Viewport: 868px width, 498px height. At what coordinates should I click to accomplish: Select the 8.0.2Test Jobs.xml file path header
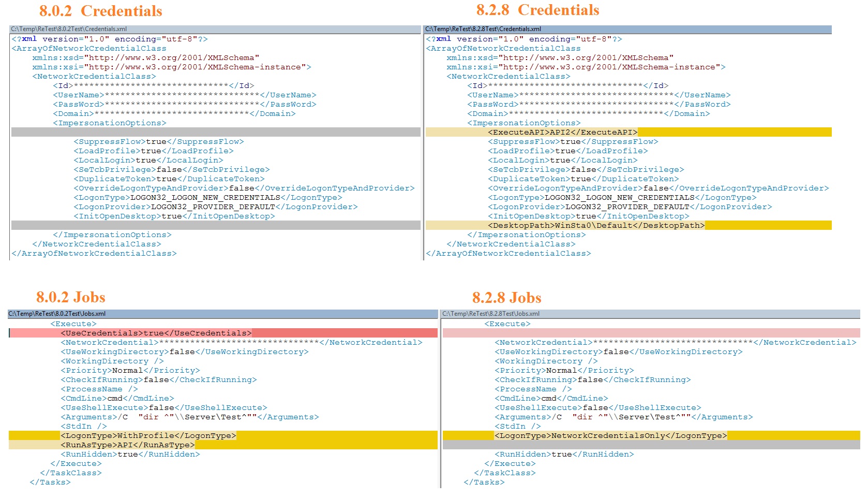click(x=57, y=314)
